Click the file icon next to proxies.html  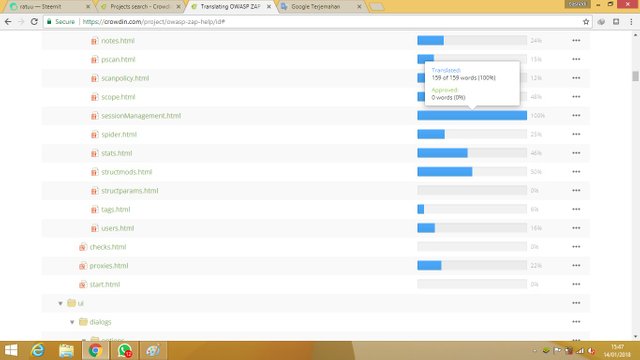click(x=83, y=266)
